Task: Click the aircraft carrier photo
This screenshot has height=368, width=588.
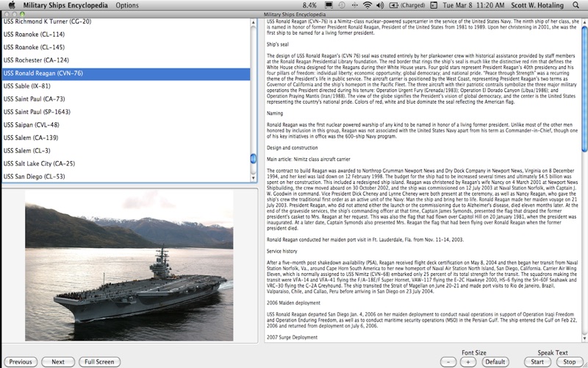Action: pos(129,266)
